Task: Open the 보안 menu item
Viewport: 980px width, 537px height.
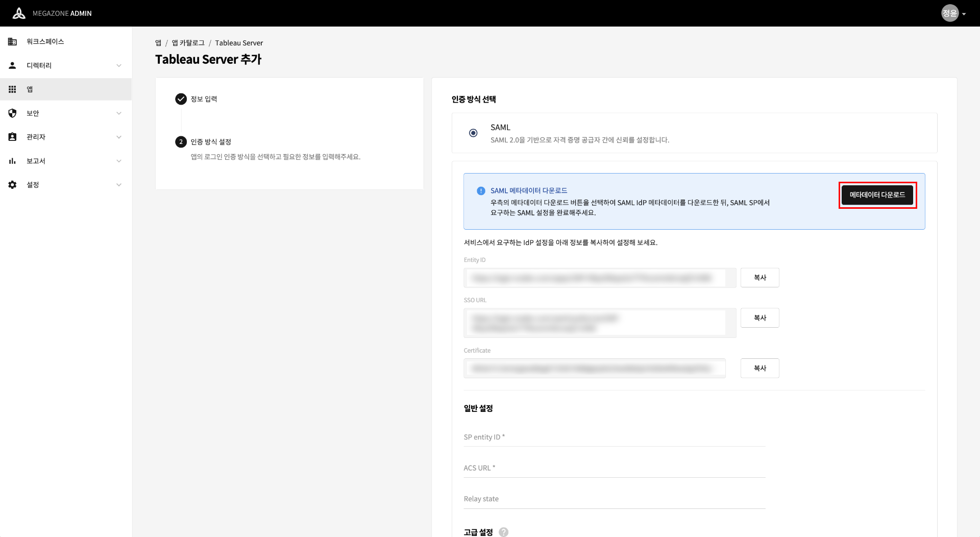Action: pos(66,113)
